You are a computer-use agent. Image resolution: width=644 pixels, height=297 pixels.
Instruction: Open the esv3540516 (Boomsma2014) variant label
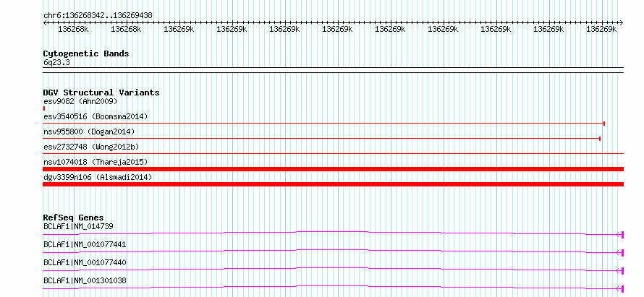tap(96, 116)
